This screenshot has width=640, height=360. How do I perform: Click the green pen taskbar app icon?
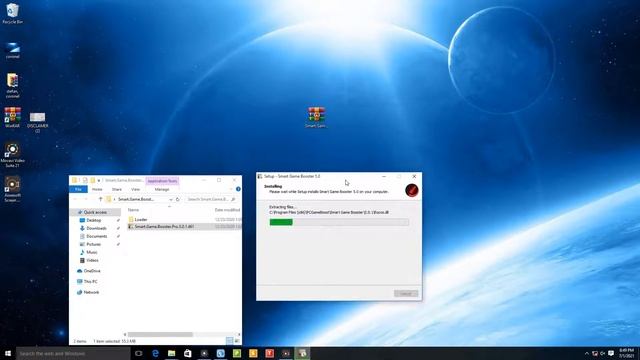coord(237,353)
